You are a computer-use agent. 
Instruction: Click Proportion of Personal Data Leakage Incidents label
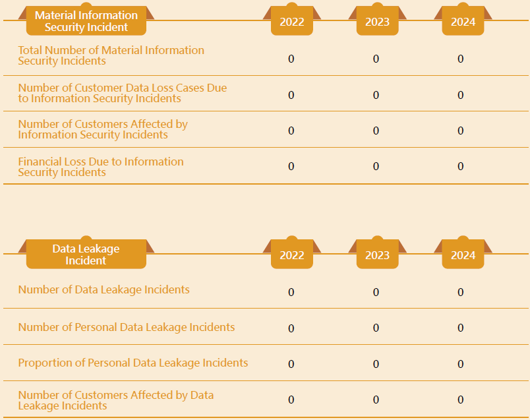pyautogui.click(x=133, y=363)
